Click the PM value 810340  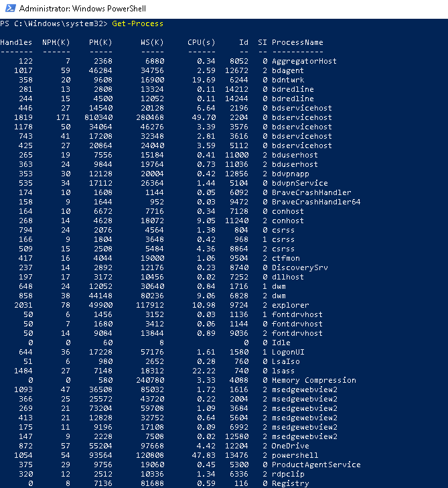pos(98,117)
